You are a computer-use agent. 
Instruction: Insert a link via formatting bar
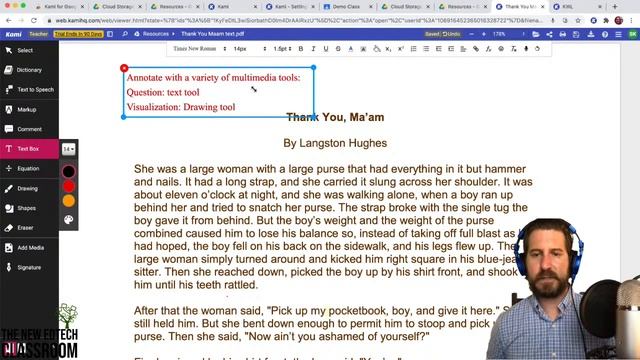click(x=476, y=49)
